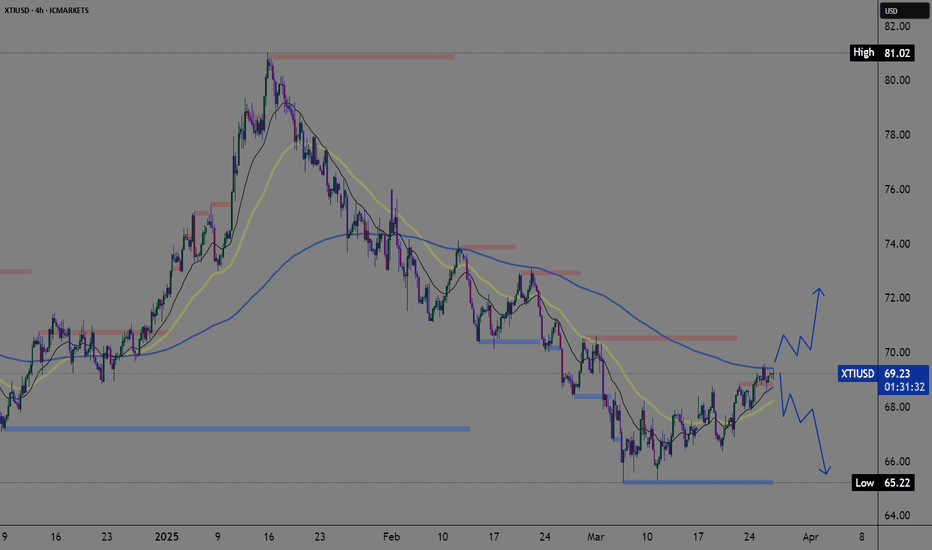
Task: Click the XTIUSD 4h ICMARKETS symbol title
Action: click(46, 10)
